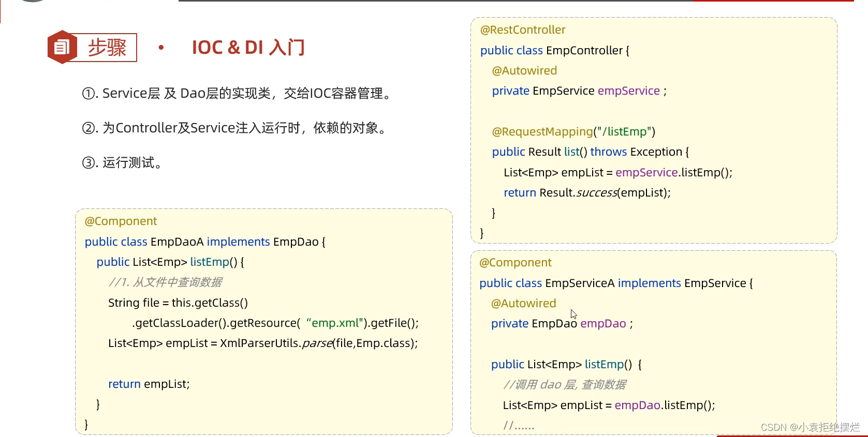Click @Component above EmpDaoA class
Viewport: 868px width, 437px height.
coord(121,221)
